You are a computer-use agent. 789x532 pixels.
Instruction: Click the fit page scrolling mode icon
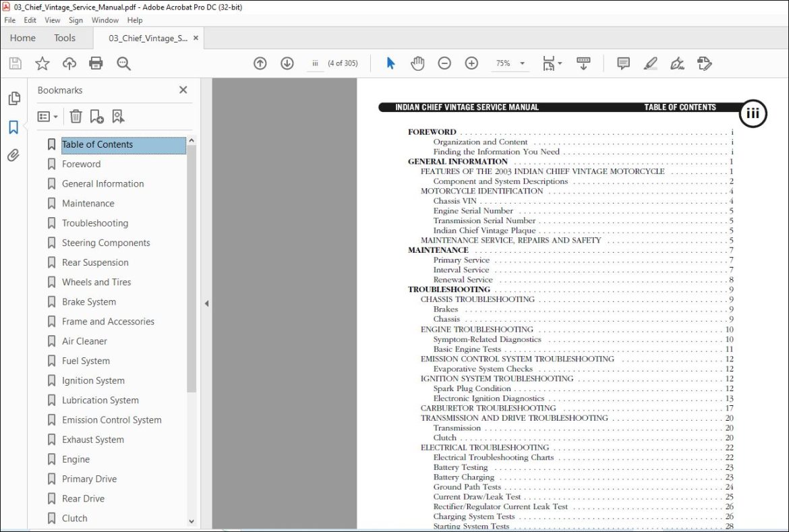pyautogui.click(x=548, y=63)
